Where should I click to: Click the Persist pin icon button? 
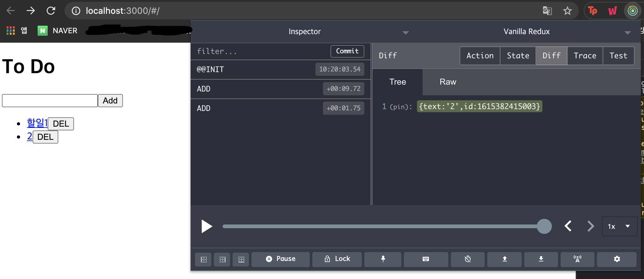tap(383, 259)
